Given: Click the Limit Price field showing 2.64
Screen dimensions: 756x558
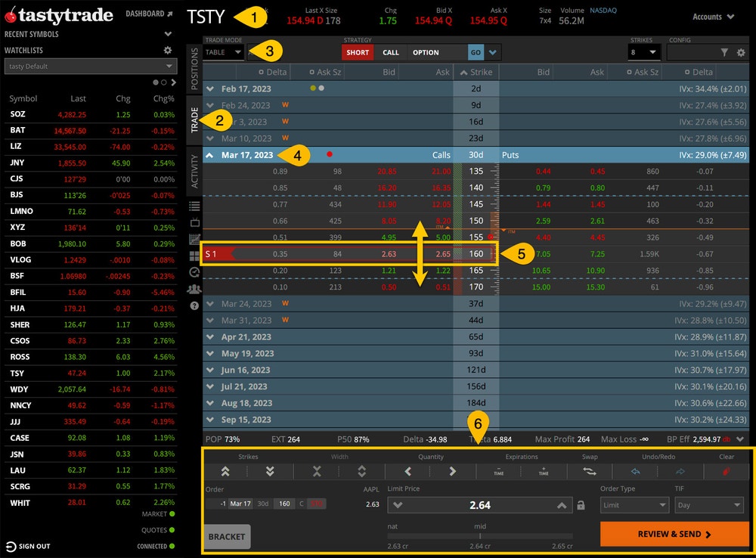Looking at the screenshot, I should [x=482, y=504].
